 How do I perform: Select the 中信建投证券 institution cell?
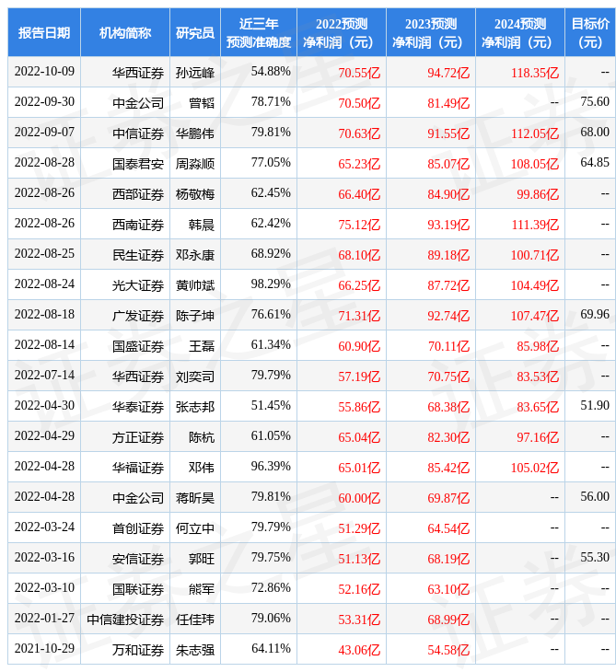125,620
